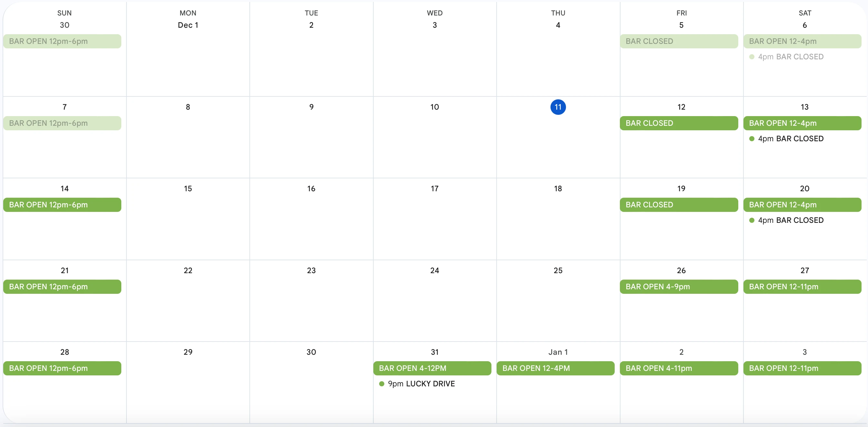Select the Jan 1 date label
This screenshot has height=427, width=868.
point(558,352)
